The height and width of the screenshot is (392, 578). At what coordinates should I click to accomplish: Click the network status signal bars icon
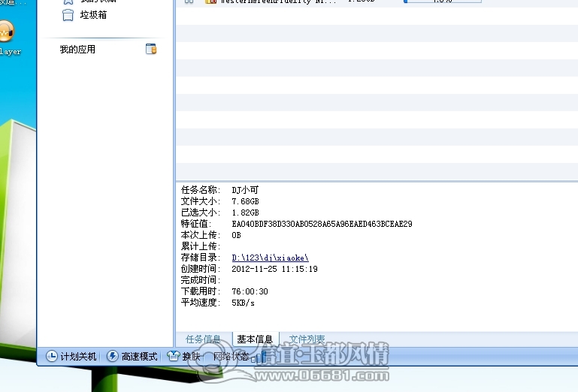(x=259, y=357)
